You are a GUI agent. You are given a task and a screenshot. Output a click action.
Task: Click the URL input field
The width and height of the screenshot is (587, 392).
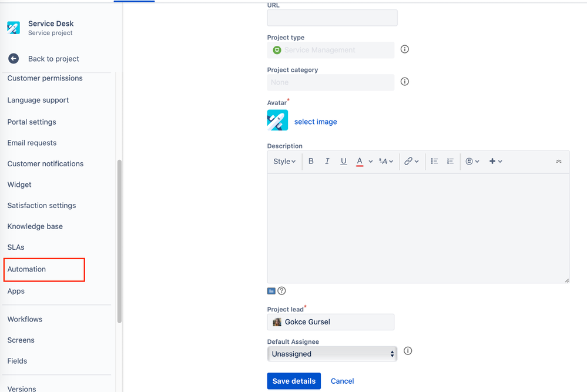332,18
